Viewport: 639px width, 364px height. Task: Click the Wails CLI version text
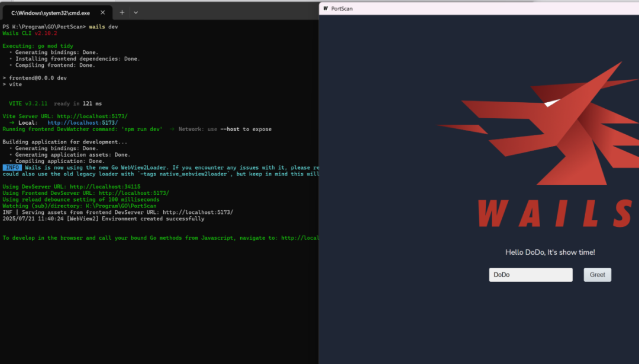pos(30,34)
